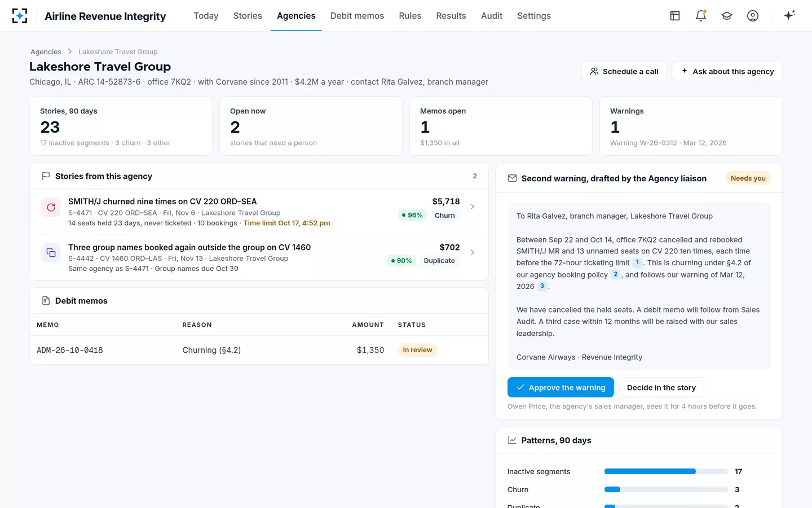This screenshot has height=508, width=812.
Task: Click the chart icon beside Patterns, 90 days
Action: point(512,440)
